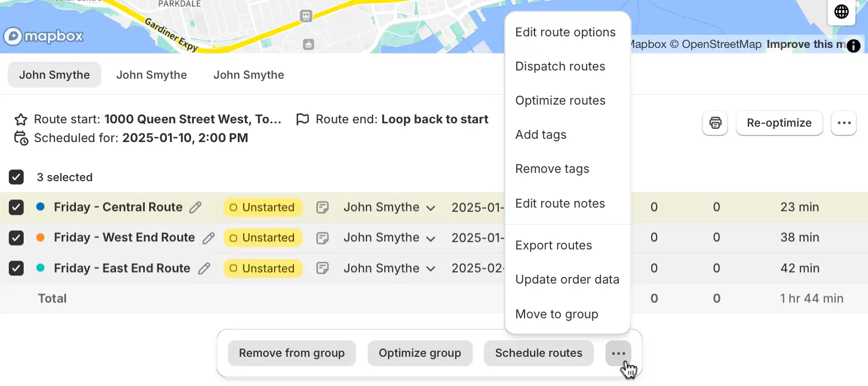Edit Friday - Central Route name pencil
Image resolution: width=868 pixels, height=386 pixels.
195,208
